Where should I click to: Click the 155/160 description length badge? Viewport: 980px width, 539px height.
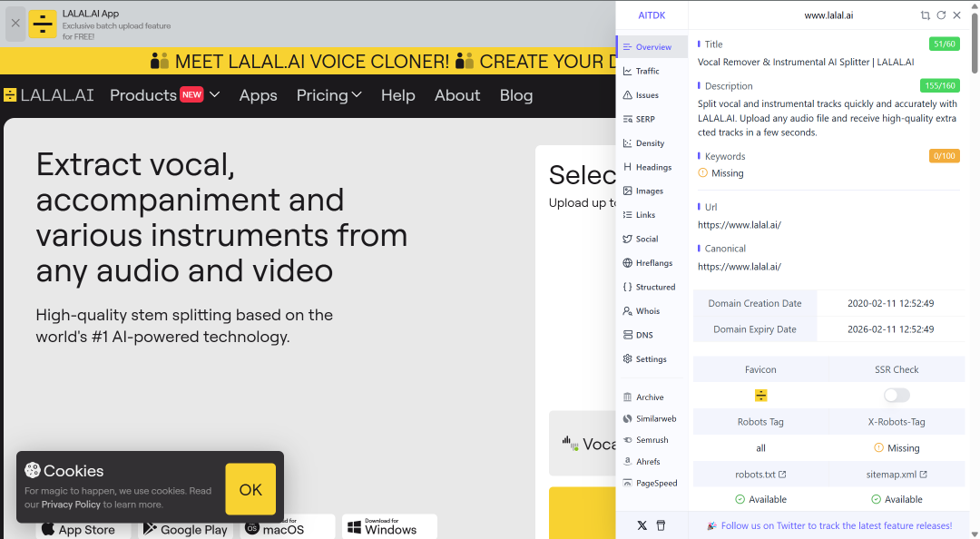click(939, 85)
